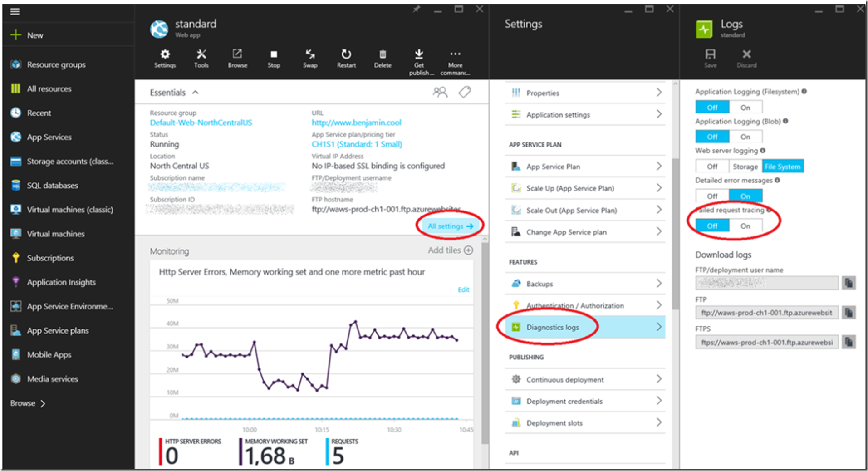The height and width of the screenshot is (471, 868).
Task: Click the FTP address field
Action: click(x=767, y=313)
